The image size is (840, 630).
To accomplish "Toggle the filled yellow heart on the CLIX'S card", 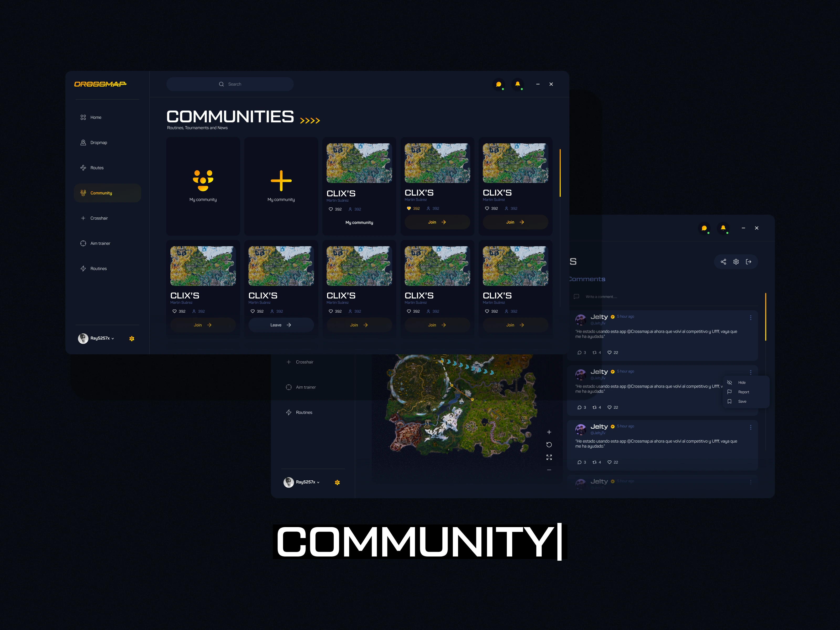I will [x=409, y=208].
